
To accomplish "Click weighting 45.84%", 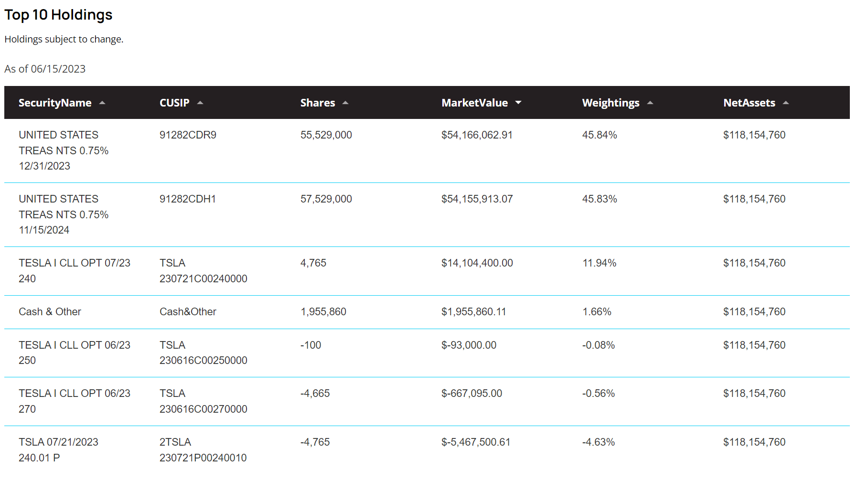I will pos(600,135).
